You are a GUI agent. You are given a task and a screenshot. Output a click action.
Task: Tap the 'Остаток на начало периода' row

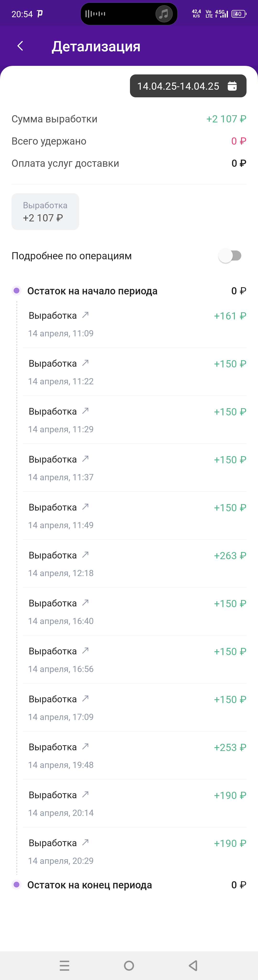point(129,291)
